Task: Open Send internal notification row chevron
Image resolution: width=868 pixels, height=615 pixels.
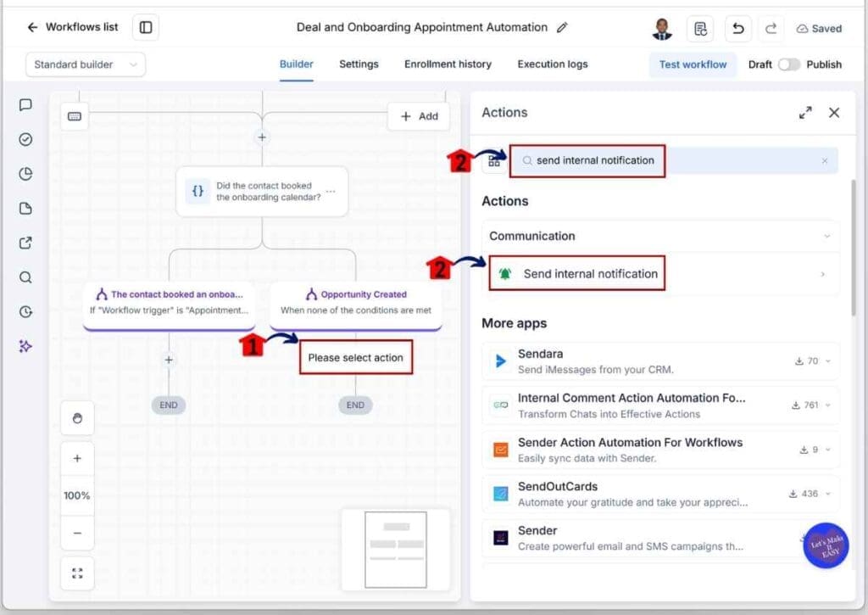Action: [822, 274]
